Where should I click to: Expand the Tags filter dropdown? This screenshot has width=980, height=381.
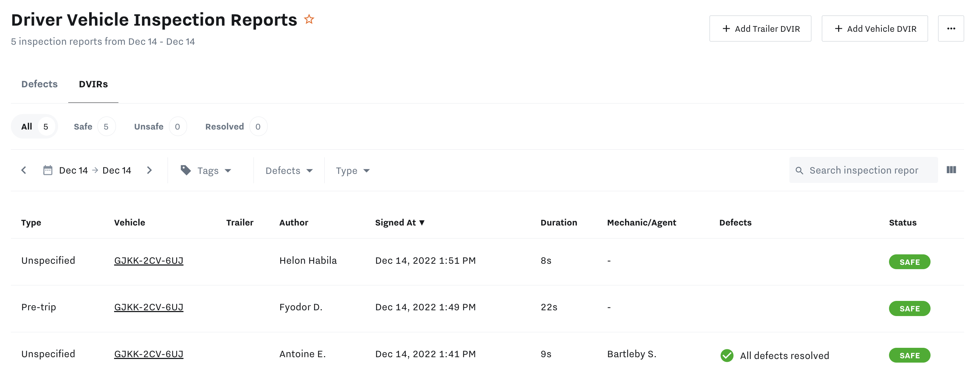214,171
